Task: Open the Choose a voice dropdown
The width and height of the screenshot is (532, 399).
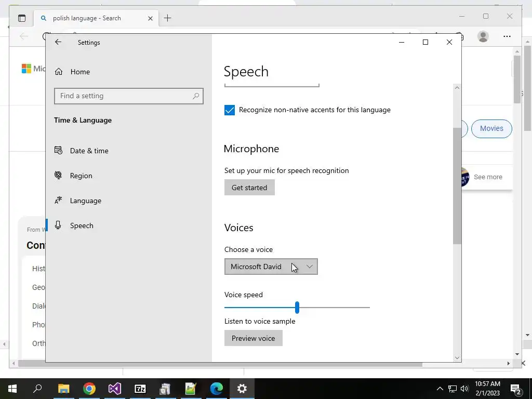Action: point(271,267)
